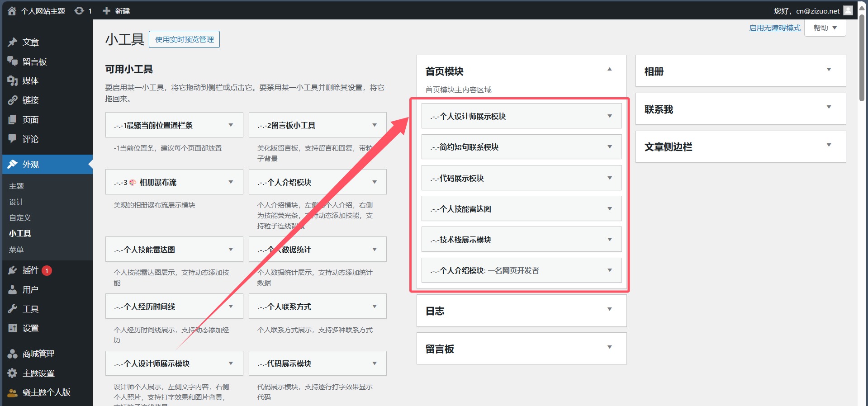Viewport: 868px width, 406px height.
Task: Click the 链接 chain link icon
Action: [13, 100]
